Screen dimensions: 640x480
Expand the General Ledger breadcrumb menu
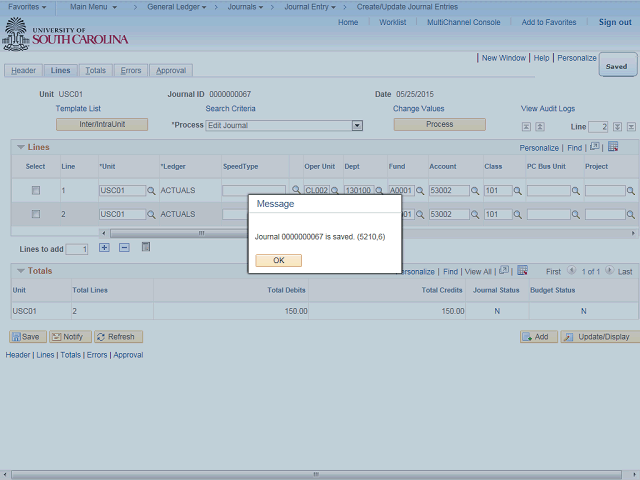tap(176, 7)
